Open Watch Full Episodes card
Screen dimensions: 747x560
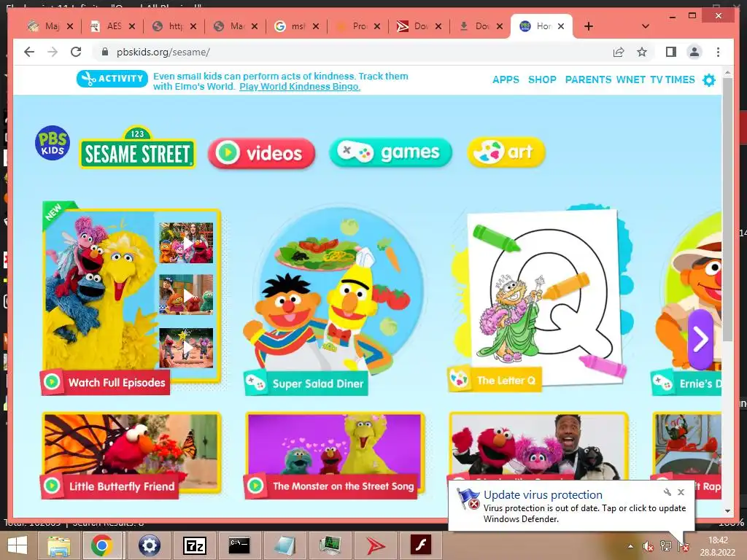pos(131,297)
